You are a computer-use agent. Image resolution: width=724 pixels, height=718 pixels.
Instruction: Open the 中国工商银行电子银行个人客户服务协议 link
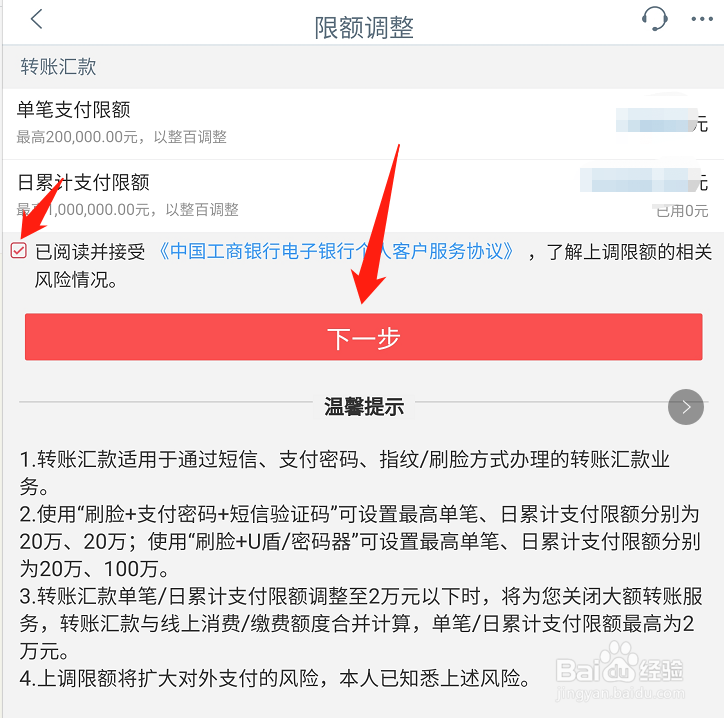(336, 252)
